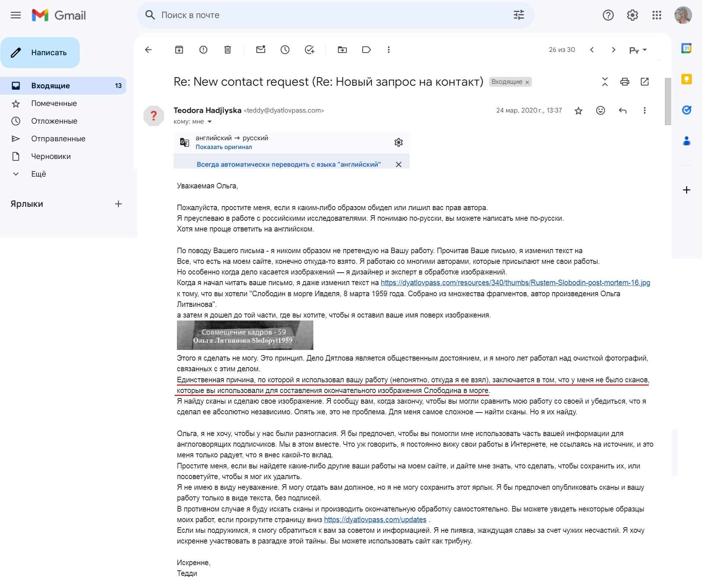
Task: Archive this email
Action: click(x=179, y=50)
